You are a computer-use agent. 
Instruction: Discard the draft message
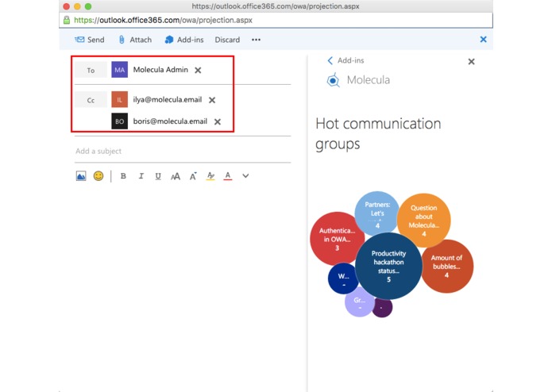(x=227, y=40)
